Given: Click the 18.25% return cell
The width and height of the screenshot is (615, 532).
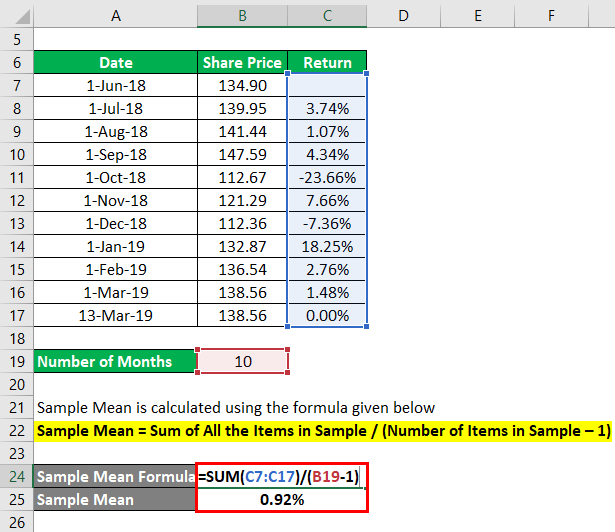Looking at the screenshot, I should click(x=328, y=246).
